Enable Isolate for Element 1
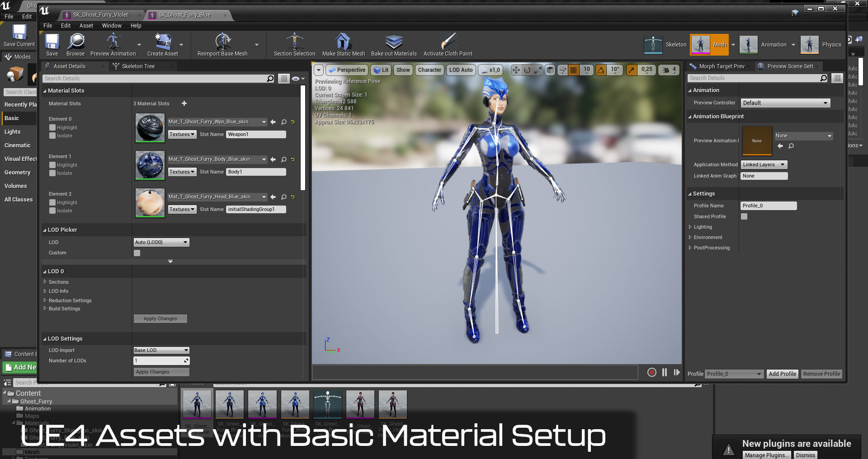The image size is (868, 459). [52, 173]
